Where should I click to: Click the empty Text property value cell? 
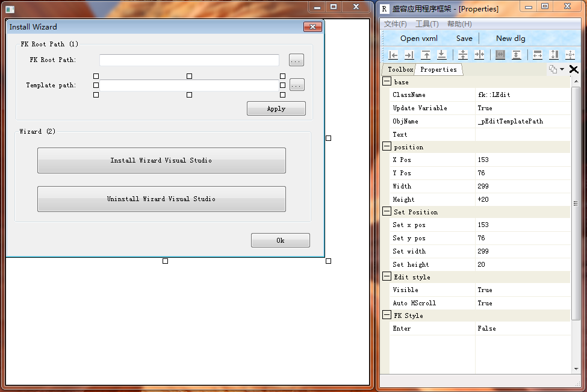point(523,134)
